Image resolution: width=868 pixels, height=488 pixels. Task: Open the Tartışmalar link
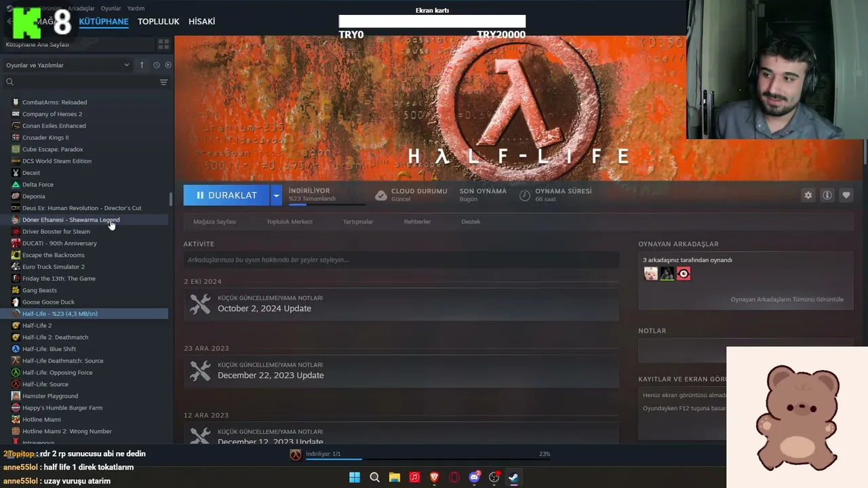(358, 222)
